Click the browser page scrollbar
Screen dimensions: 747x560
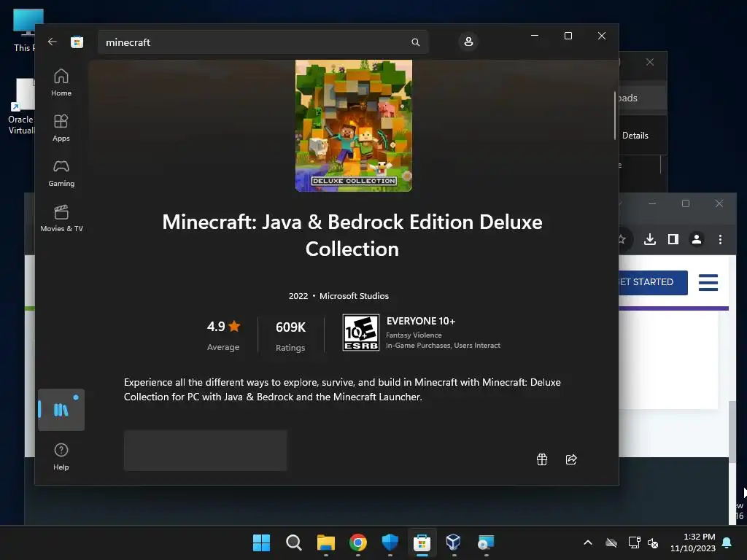[732, 431]
